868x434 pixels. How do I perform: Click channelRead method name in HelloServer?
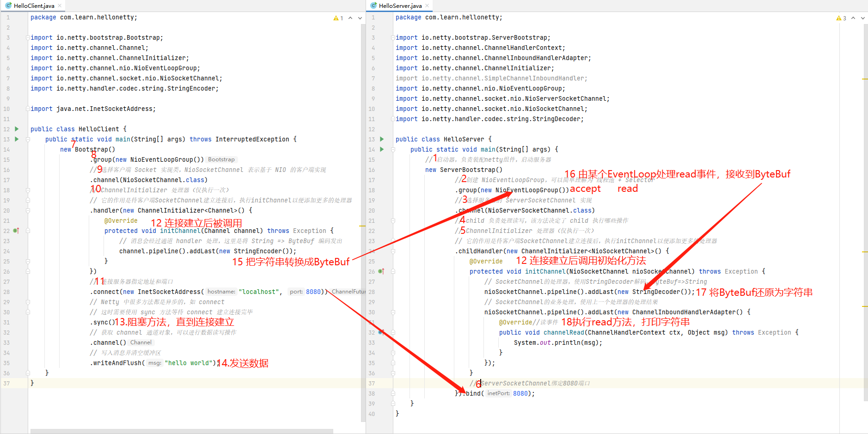[564, 332]
